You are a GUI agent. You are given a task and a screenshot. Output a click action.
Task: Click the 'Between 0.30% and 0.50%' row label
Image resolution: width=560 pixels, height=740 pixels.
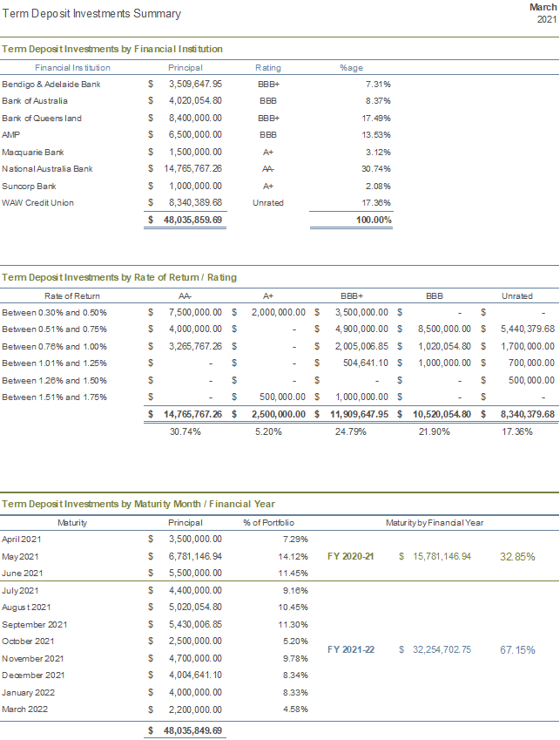point(54,312)
